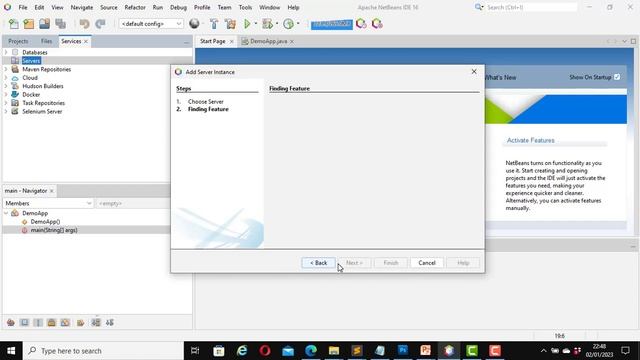
Task: Toggle Show Inner Classes filter in Navigator
Action: coord(65,323)
